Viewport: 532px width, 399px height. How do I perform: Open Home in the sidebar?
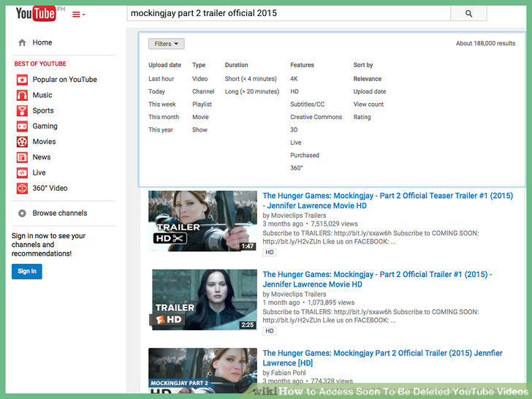(42, 42)
